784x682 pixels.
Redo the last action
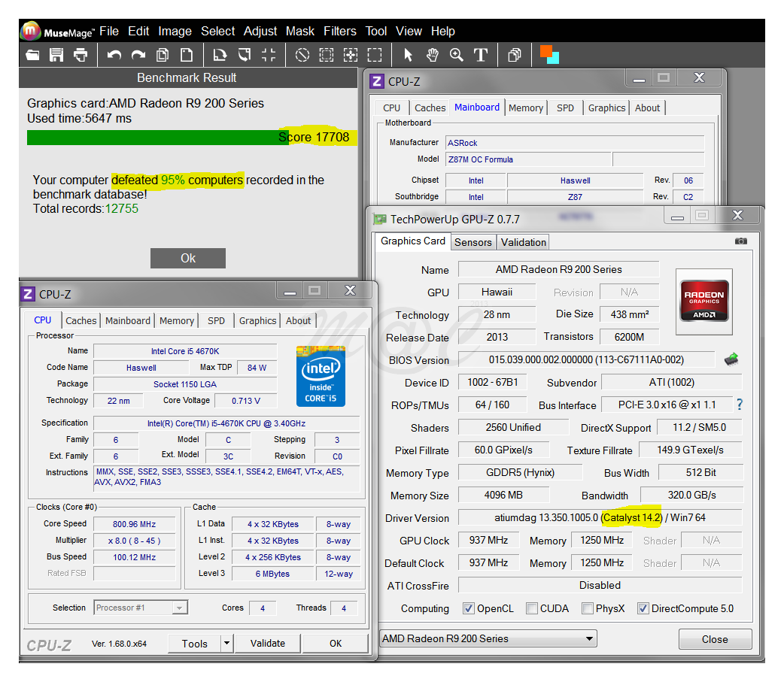(138, 55)
